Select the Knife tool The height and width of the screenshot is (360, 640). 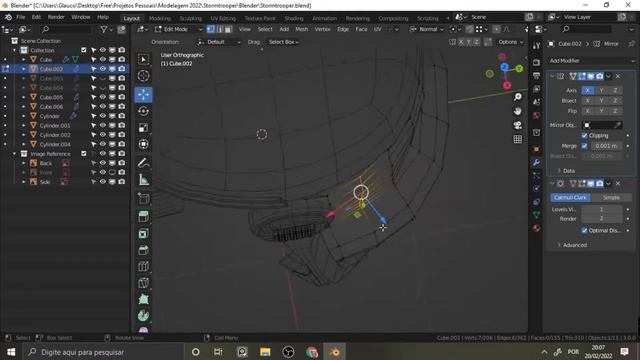(143, 282)
